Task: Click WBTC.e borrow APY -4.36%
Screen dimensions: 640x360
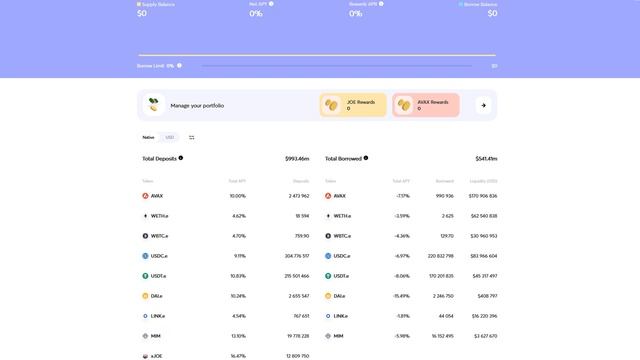Action: (x=402, y=236)
